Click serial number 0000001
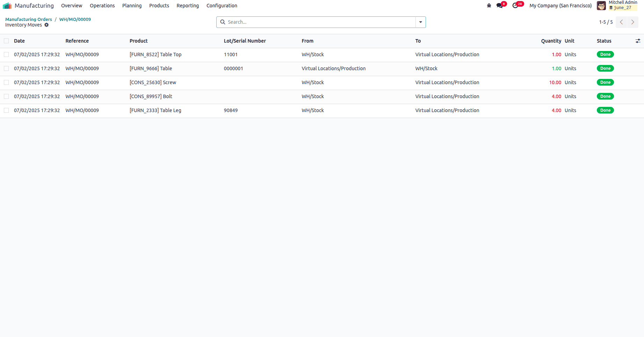 click(x=233, y=68)
